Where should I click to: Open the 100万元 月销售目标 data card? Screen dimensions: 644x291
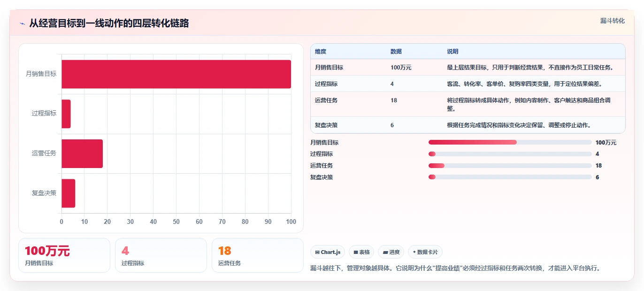tap(64, 255)
